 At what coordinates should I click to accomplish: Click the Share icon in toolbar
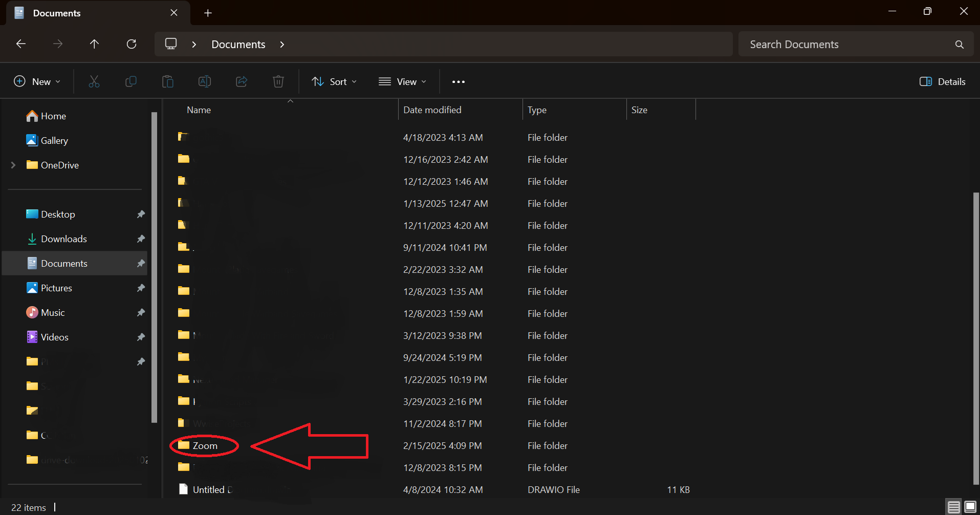pyautogui.click(x=242, y=81)
